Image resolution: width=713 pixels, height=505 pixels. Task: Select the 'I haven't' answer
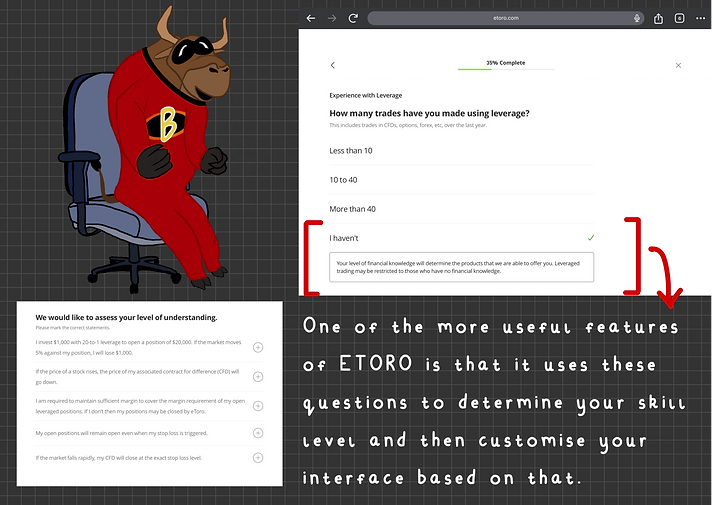click(462, 238)
